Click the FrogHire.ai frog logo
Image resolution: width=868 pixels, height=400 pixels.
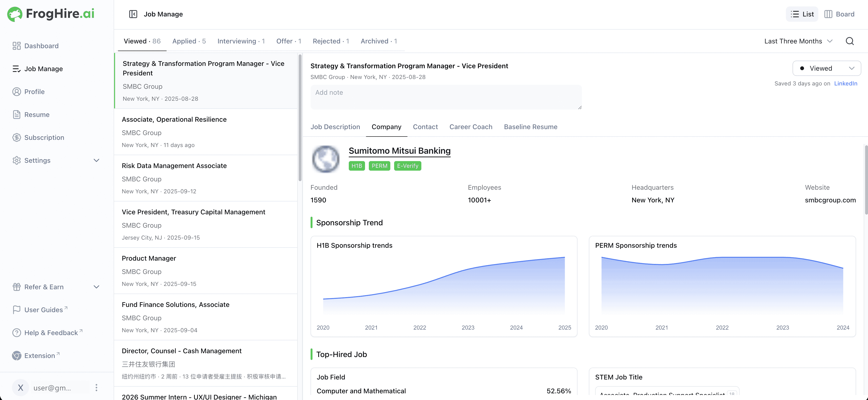[15, 14]
